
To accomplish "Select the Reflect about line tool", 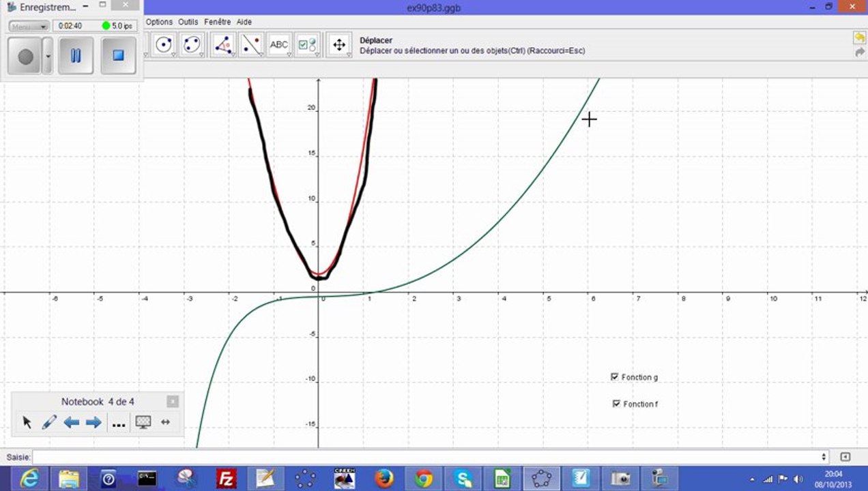I will coord(252,45).
